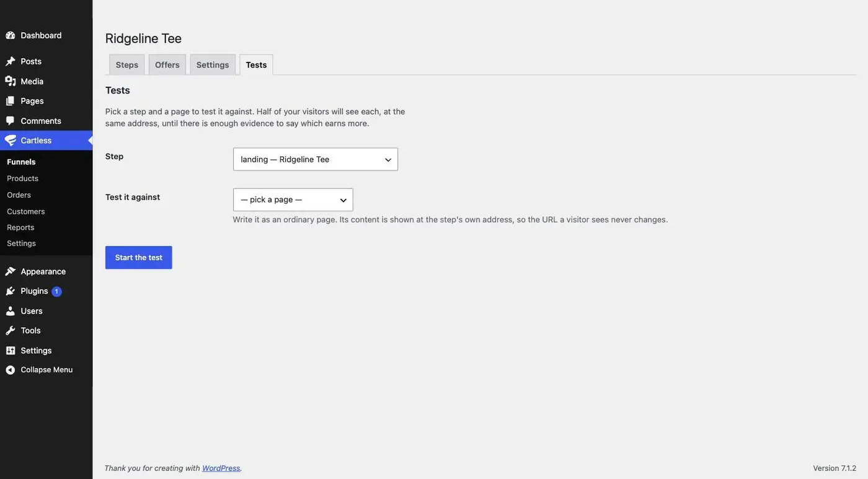868x479 pixels.
Task: Open Cartless submenu Settings item
Action: pyautogui.click(x=22, y=244)
